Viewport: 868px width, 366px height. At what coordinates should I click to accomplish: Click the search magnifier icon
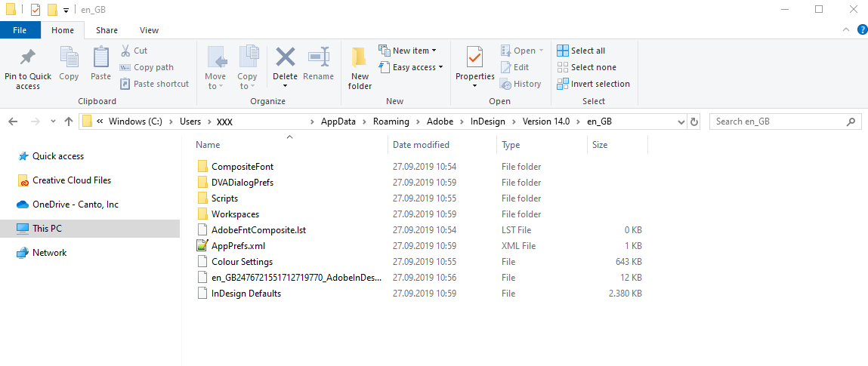point(851,121)
